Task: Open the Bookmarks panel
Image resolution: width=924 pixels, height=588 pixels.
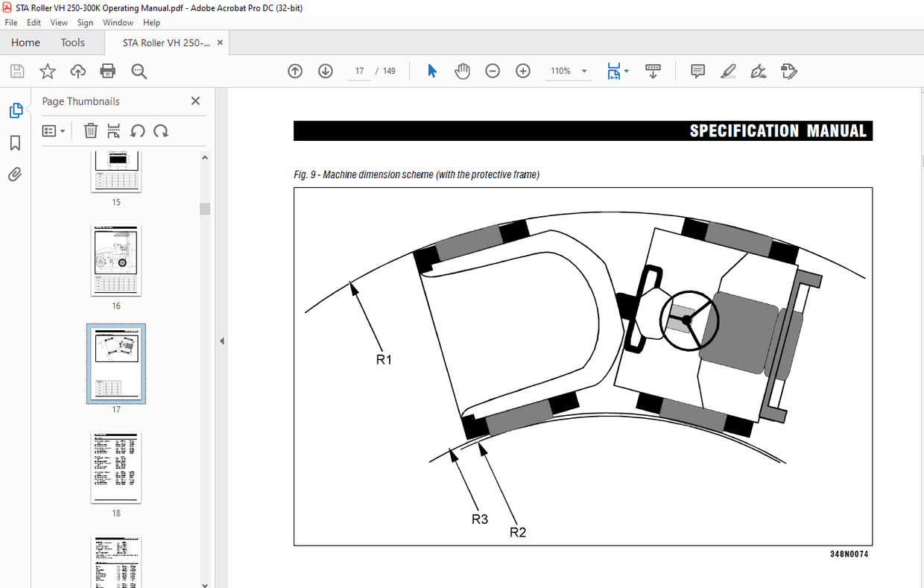Action: [x=15, y=143]
